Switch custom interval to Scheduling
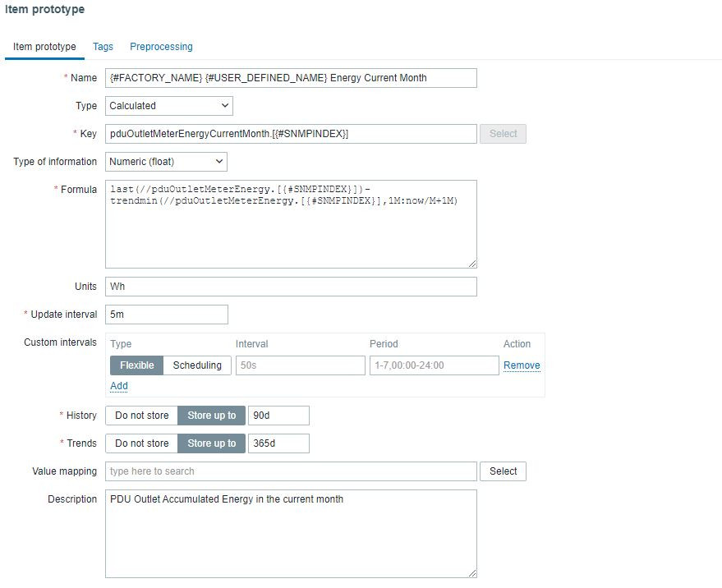This screenshot has height=588, width=722. 197,365
